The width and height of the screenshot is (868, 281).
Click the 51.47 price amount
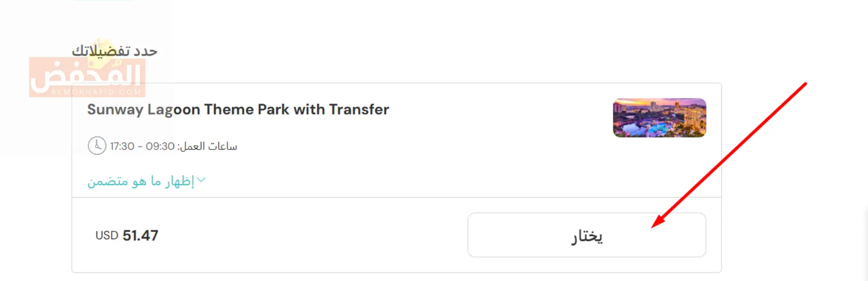(140, 236)
